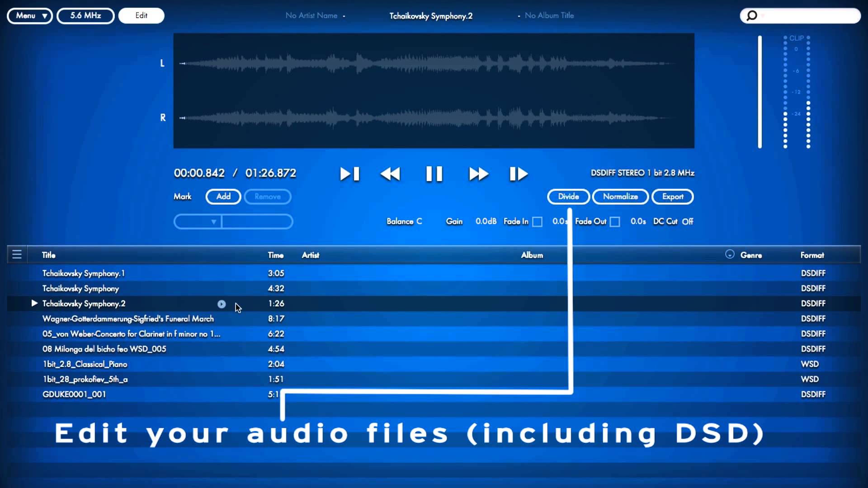
Task: Open the mark selector dropdown arrow
Action: point(213,222)
